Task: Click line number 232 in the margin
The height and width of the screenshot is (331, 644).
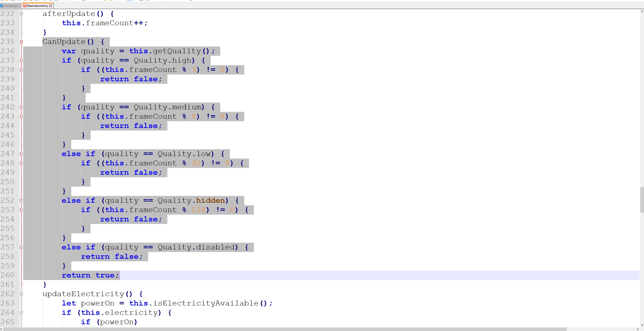Action: tap(8, 14)
